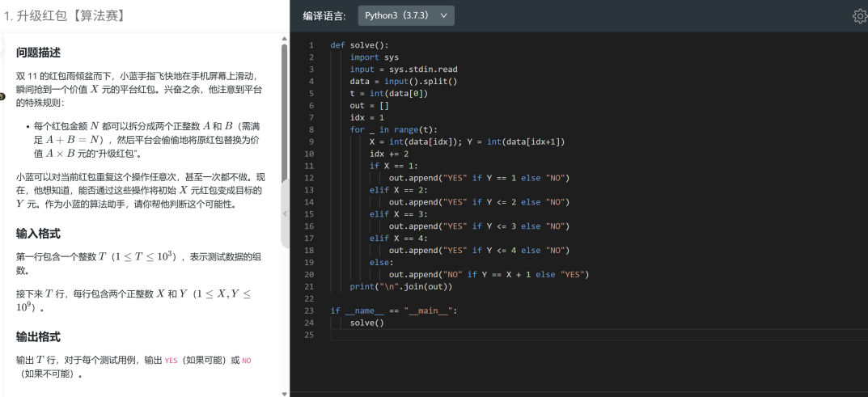Click the pink NO inline code
The width and height of the screenshot is (868, 397).
tap(247, 361)
